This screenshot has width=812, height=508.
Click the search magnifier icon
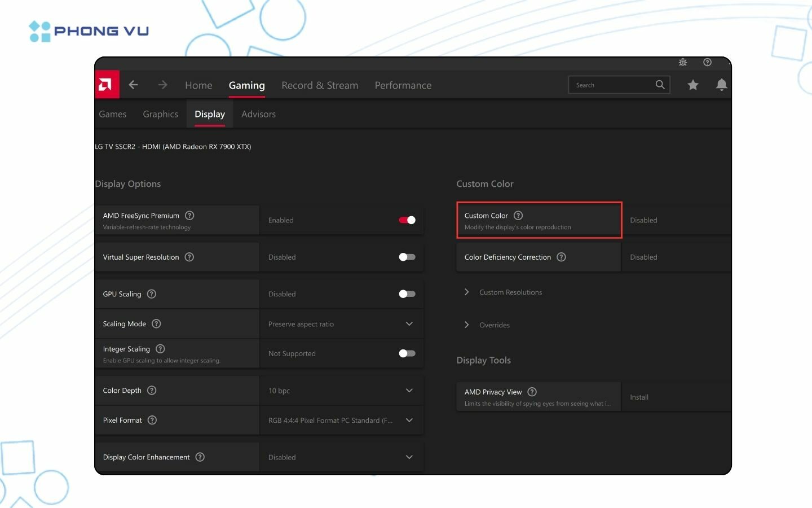660,85
